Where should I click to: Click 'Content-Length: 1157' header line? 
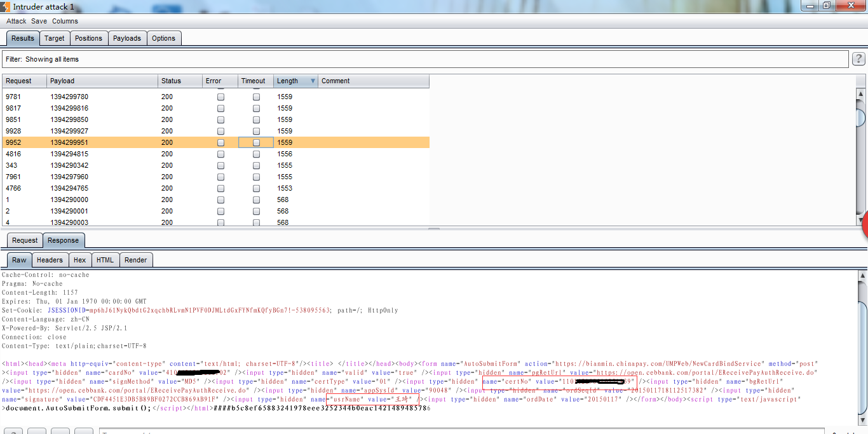[39, 293]
